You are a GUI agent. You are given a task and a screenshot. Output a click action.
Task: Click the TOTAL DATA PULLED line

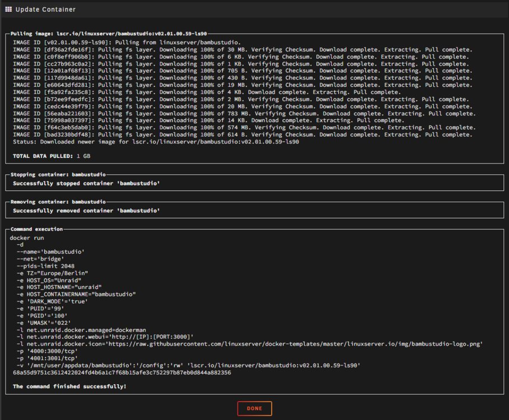(52, 156)
